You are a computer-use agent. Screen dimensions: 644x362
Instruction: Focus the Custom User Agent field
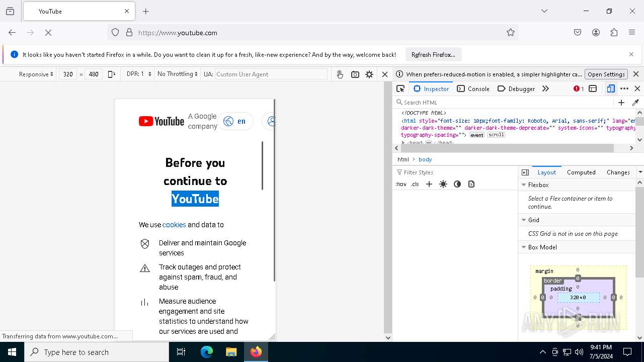(271, 74)
